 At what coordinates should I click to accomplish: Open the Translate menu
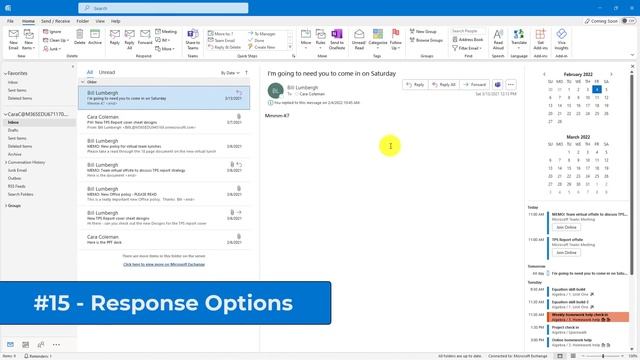(519, 39)
